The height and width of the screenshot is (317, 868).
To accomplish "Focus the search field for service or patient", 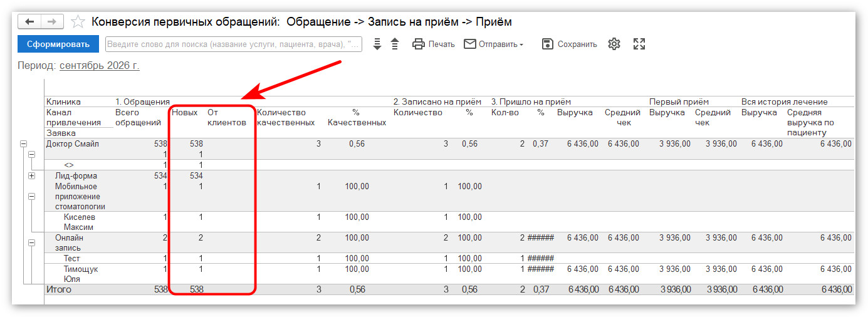I will 234,44.
